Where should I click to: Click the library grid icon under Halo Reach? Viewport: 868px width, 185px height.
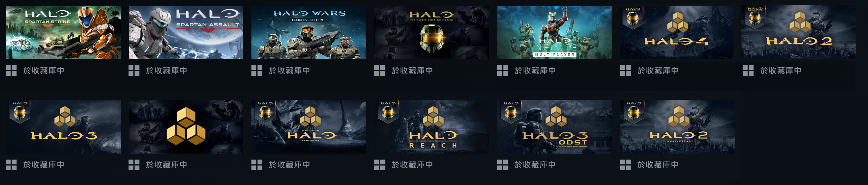(380, 165)
